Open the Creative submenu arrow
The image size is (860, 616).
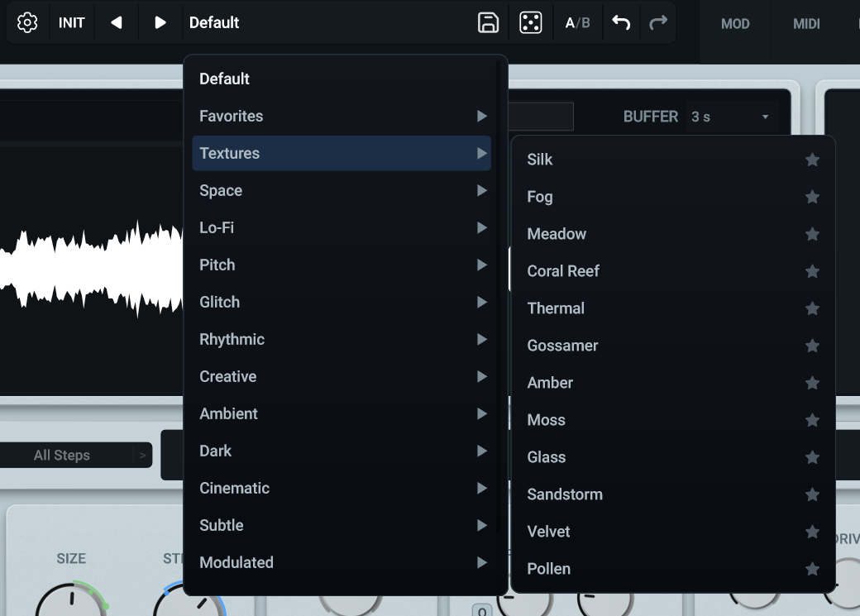[481, 376]
